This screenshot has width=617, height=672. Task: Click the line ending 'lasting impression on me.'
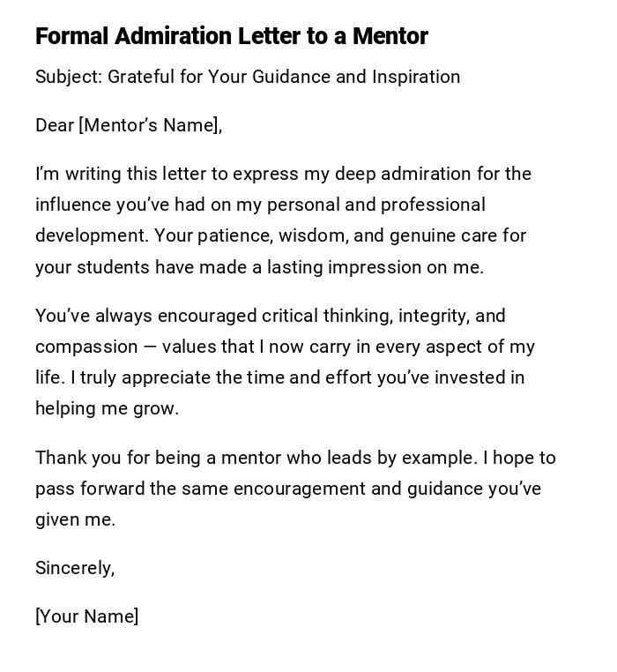[259, 267]
